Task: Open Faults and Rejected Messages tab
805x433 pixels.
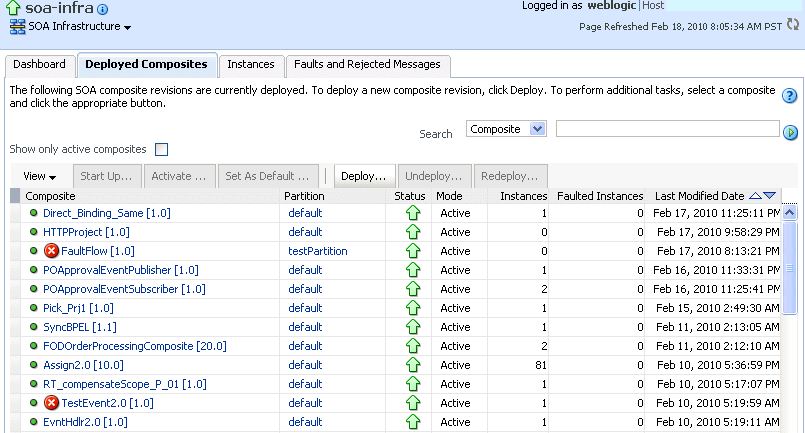Action: (367, 65)
